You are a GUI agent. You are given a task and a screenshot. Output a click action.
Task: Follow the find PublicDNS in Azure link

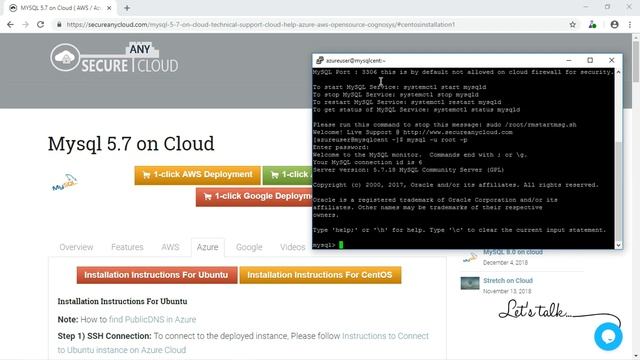(152, 320)
